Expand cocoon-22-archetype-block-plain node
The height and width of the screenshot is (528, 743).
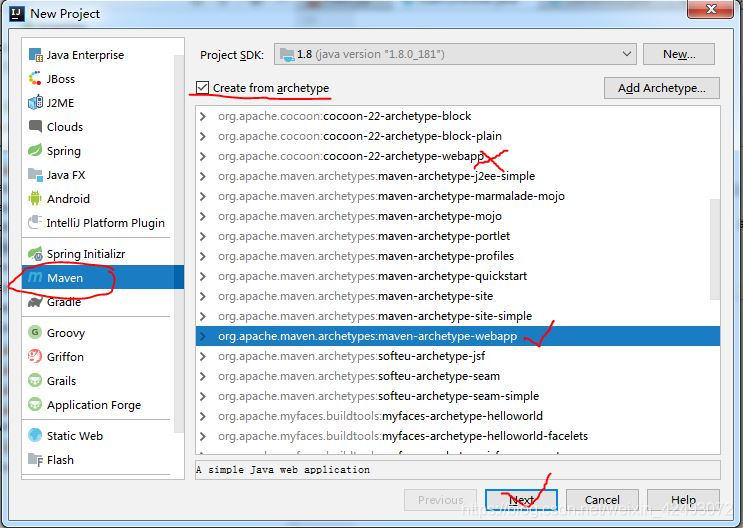(203, 136)
